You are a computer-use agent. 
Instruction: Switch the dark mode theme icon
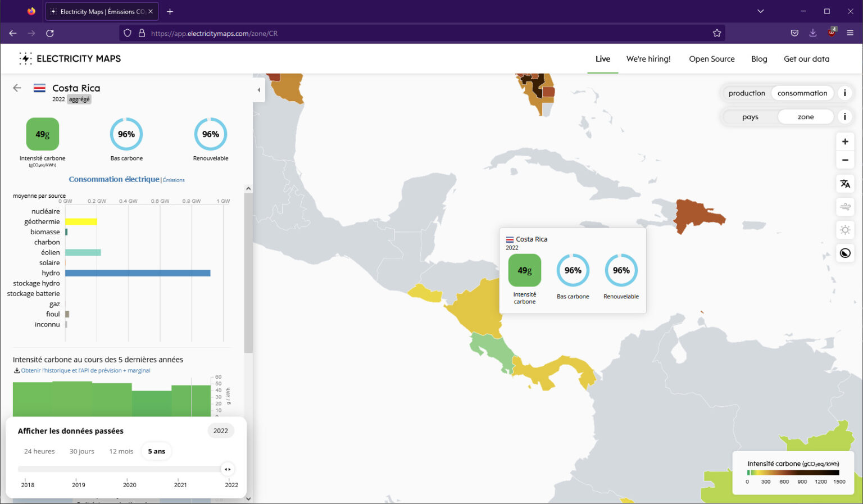click(845, 253)
